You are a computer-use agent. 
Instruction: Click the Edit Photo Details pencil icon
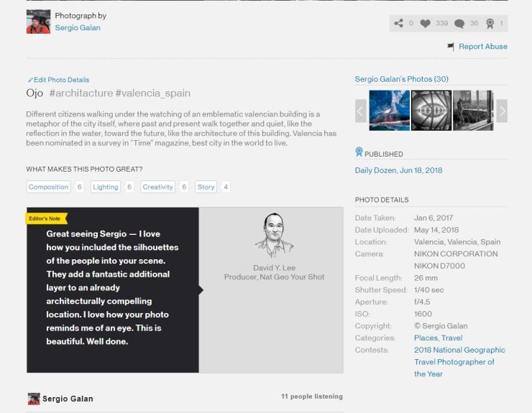pyautogui.click(x=30, y=80)
